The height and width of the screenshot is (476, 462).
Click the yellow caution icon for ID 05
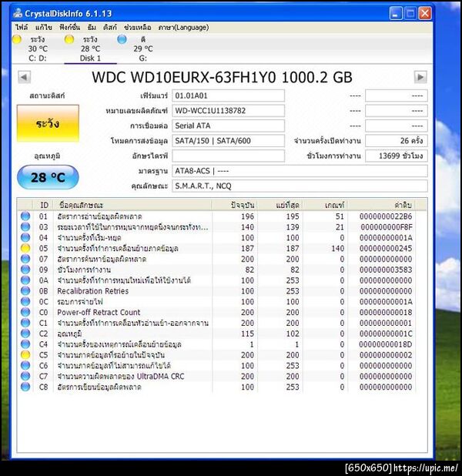point(25,248)
